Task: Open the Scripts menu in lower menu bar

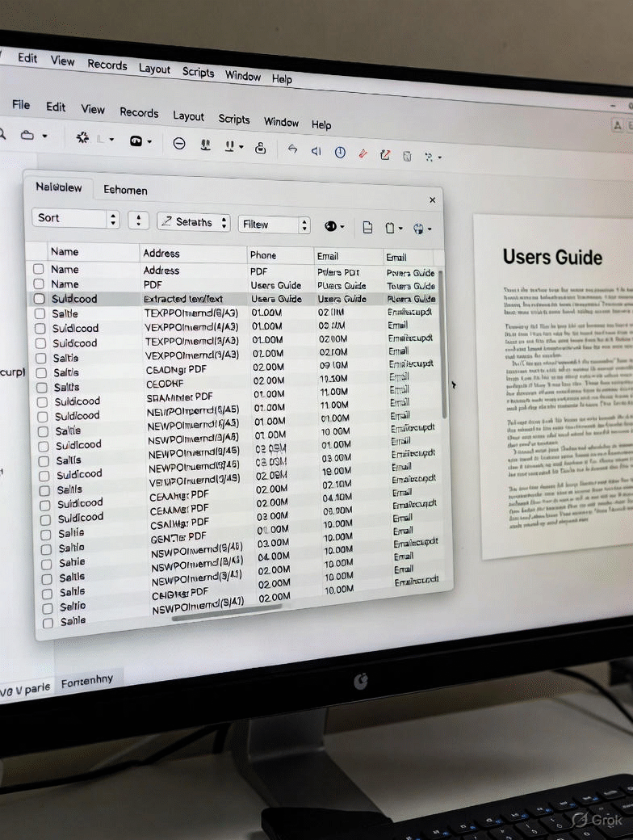Action: pyautogui.click(x=234, y=119)
